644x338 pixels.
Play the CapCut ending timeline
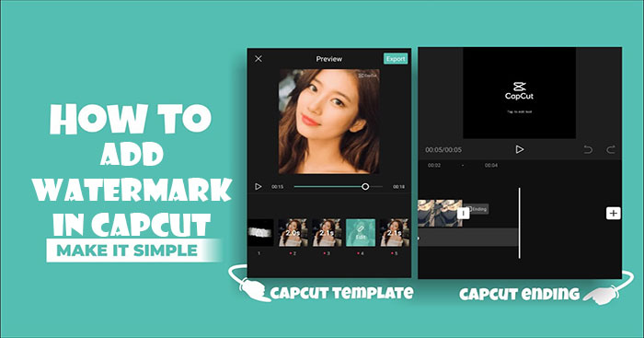coord(520,149)
